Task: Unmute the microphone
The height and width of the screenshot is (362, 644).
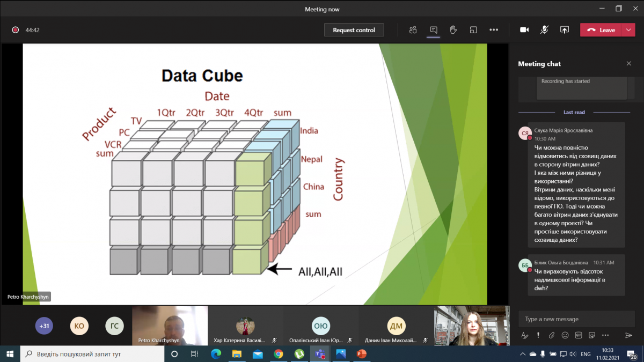Action: (544, 30)
